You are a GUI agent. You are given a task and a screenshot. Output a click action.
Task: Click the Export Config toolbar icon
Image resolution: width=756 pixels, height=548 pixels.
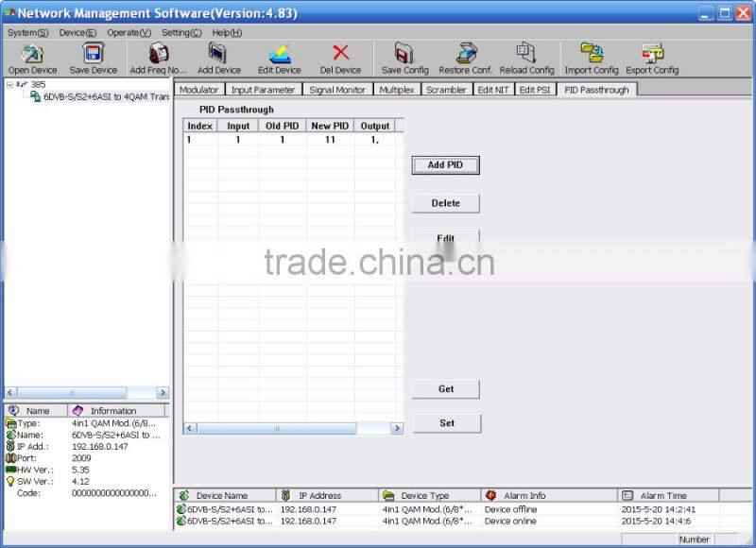click(652, 54)
